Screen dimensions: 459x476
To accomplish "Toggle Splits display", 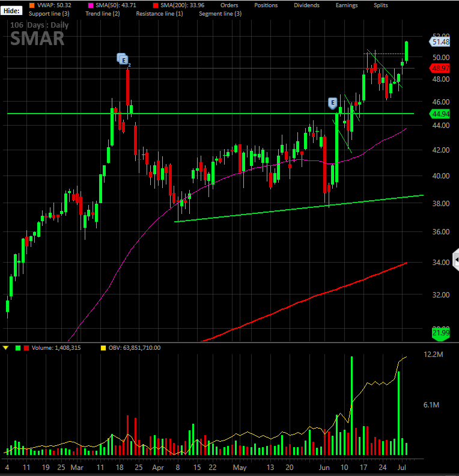I will point(381,5).
